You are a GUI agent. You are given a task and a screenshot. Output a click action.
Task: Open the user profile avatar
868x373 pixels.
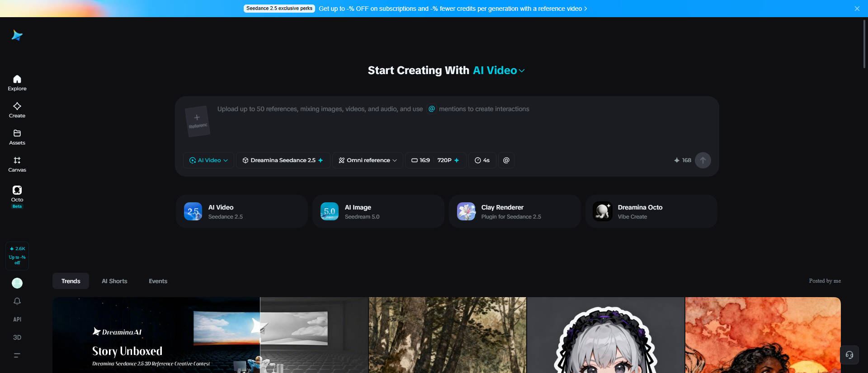coord(17,283)
